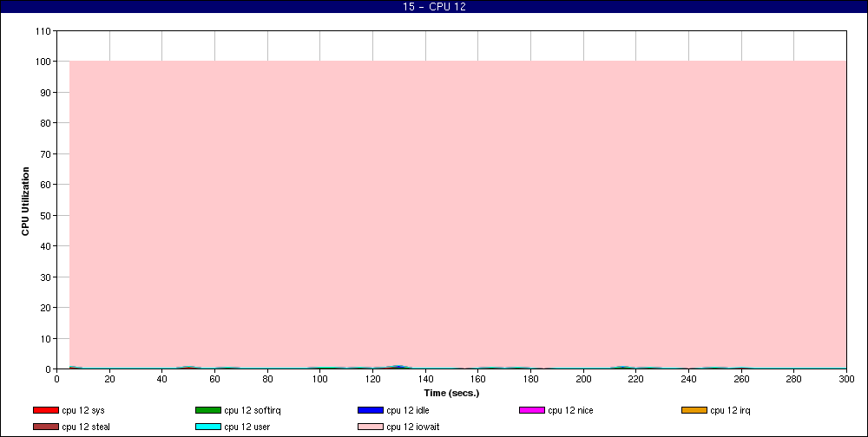This screenshot has height=437, width=868.
Task: Select the "cpu 12 iowait" legend label
Action: (x=413, y=427)
